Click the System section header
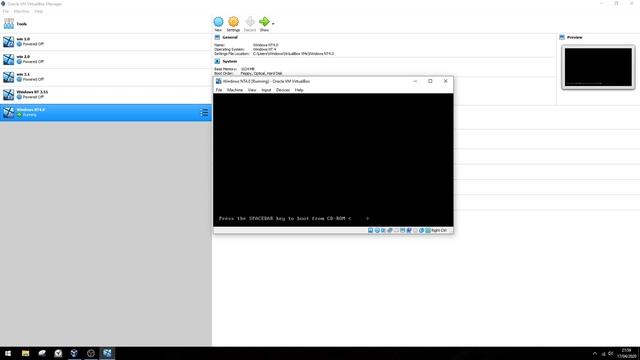Viewport: 640px width, 360px height. (229, 61)
